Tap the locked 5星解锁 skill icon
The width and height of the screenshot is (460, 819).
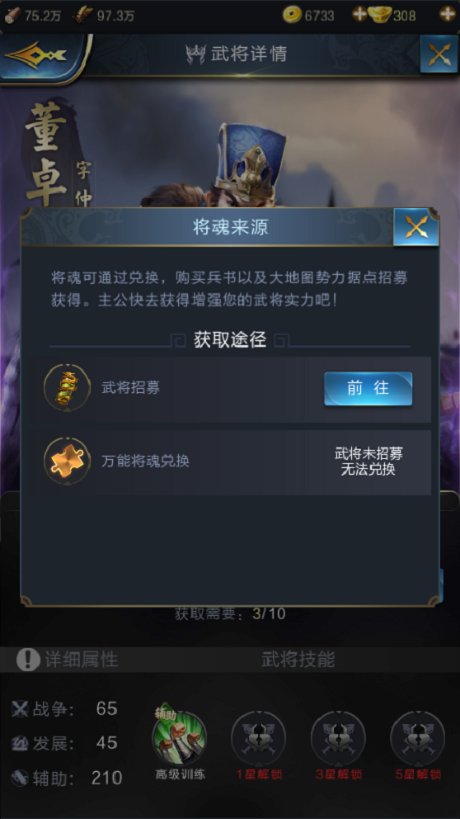click(x=418, y=739)
